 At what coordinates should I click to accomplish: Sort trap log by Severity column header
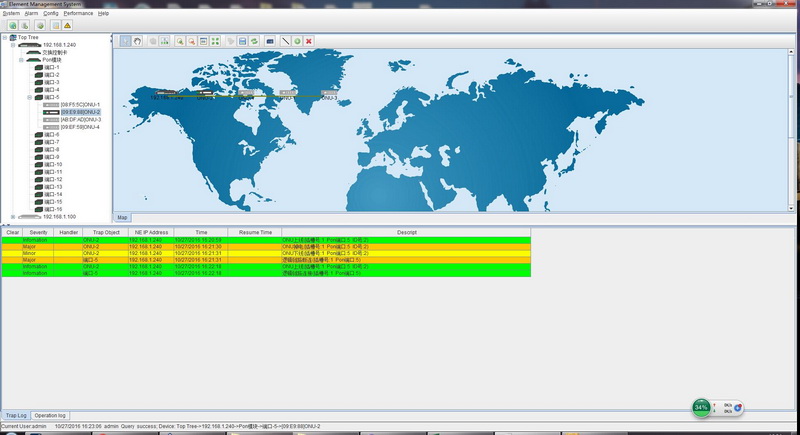point(38,232)
